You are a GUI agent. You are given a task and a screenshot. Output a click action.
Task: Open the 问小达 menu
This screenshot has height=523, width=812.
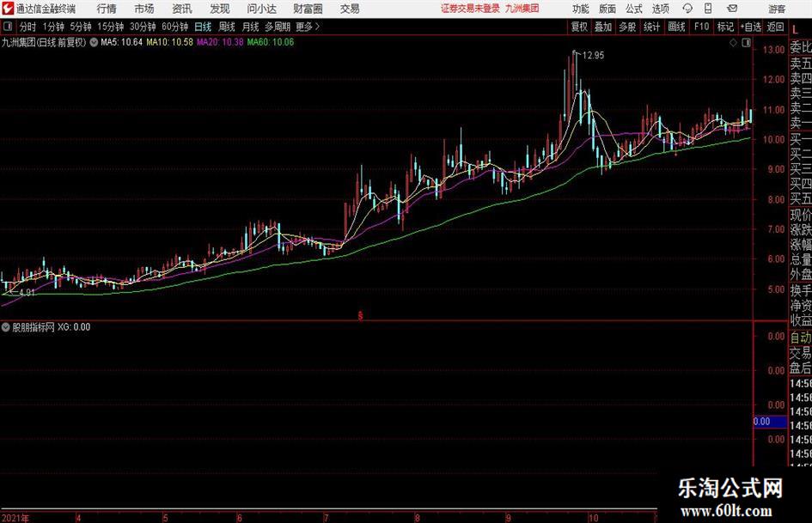point(261,9)
